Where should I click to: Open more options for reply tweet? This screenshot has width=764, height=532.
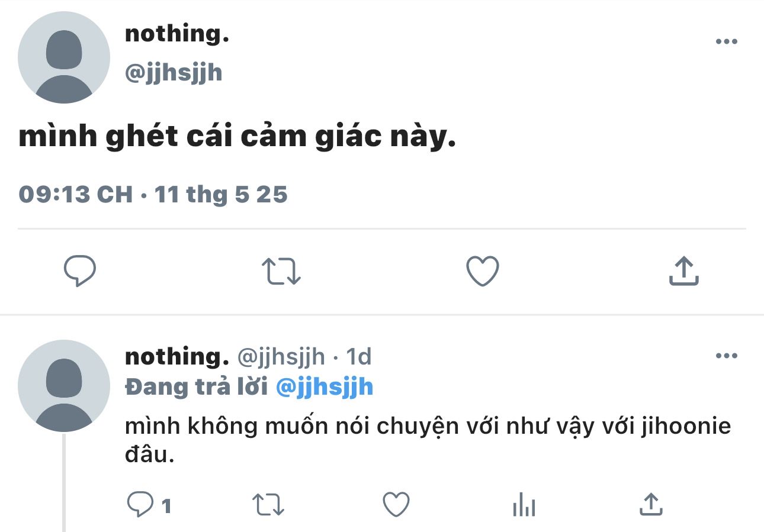tap(727, 356)
